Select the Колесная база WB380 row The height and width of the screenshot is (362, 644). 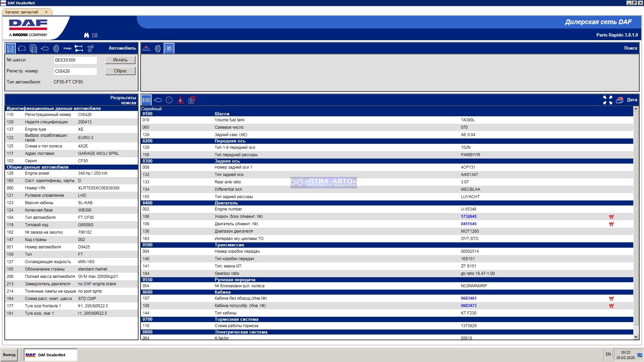[71, 210]
